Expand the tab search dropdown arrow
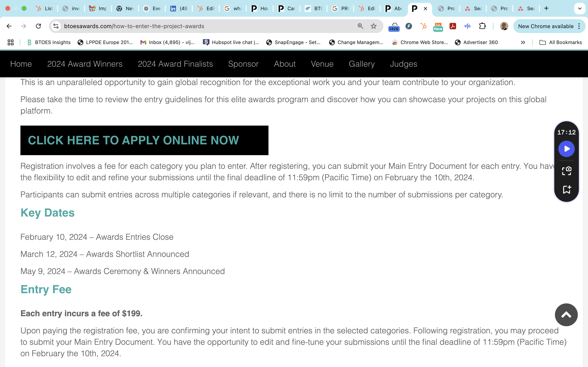The width and height of the screenshot is (588, 367). click(580, 9)
